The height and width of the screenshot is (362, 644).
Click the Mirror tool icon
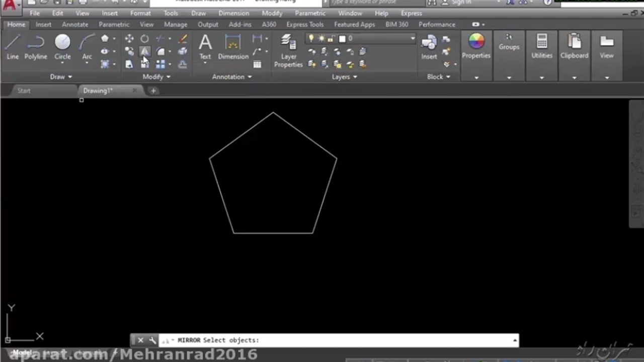(144, 51)
